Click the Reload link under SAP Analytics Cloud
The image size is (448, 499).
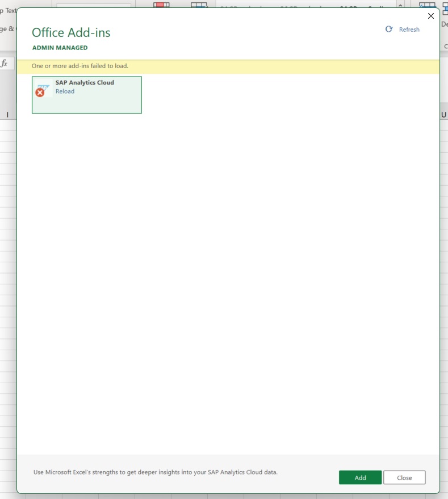tap(65, 91)
